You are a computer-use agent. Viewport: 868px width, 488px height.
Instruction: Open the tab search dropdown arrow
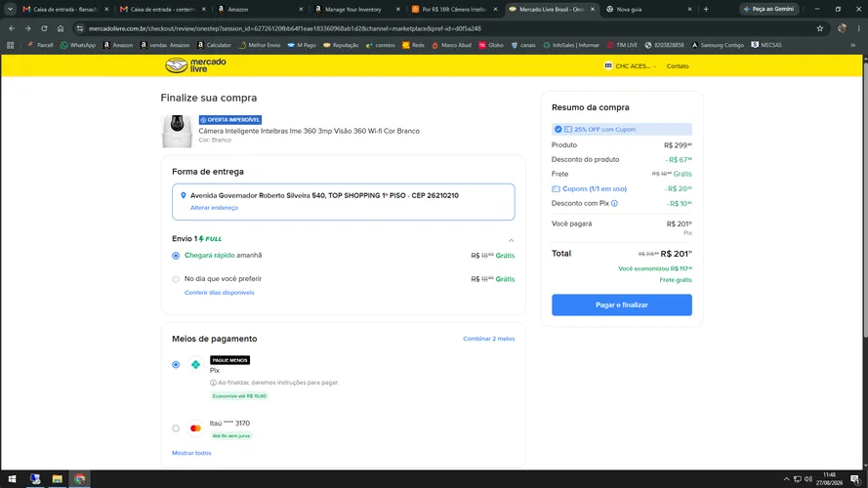tap(10, 9)
